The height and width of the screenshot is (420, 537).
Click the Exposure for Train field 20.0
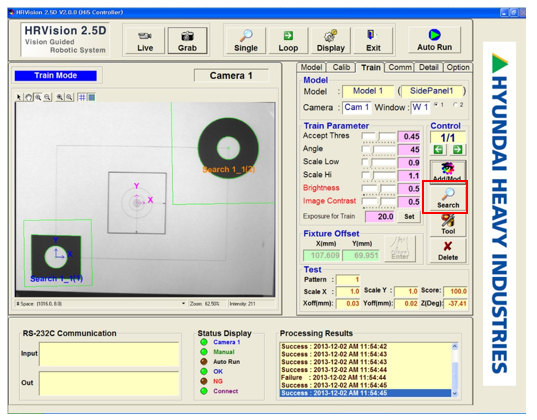coord(380,217)
